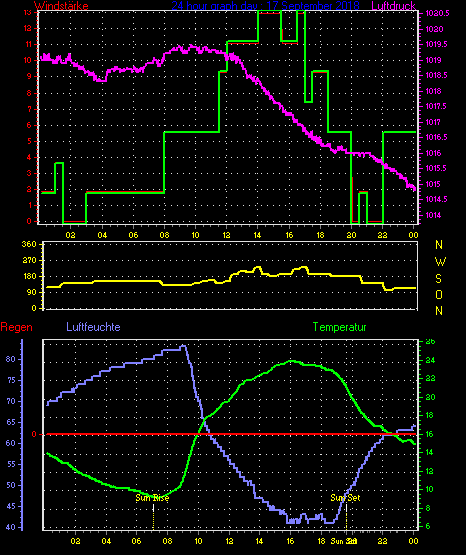The width and height of the screenshot is (466, 555).
Task: Click the green 20 temperature scale value
Action: pyautogui.click(x=430, y=397)
